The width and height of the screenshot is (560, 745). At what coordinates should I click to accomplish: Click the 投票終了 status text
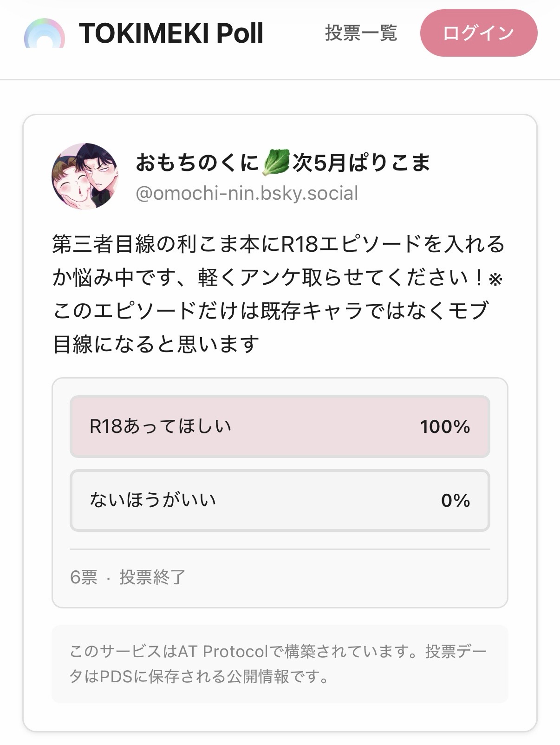tap(152, 577)
